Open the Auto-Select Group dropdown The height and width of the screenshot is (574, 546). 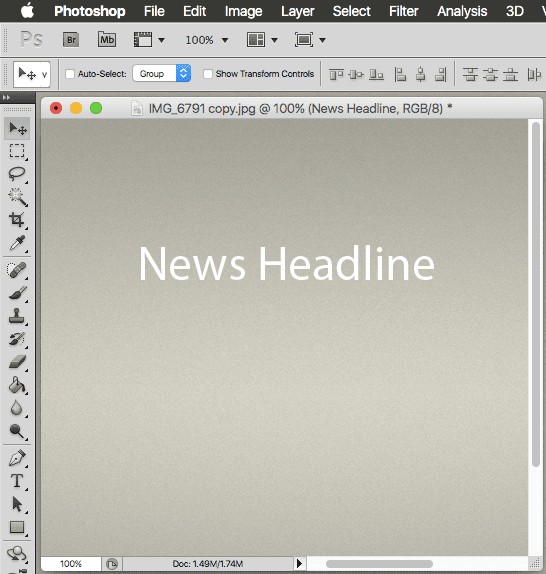pos(162,74)
